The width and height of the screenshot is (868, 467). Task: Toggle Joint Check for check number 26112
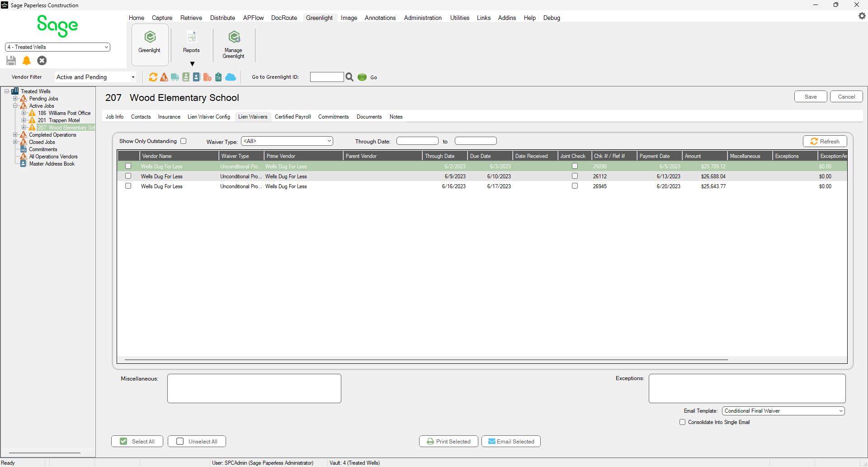575,176
